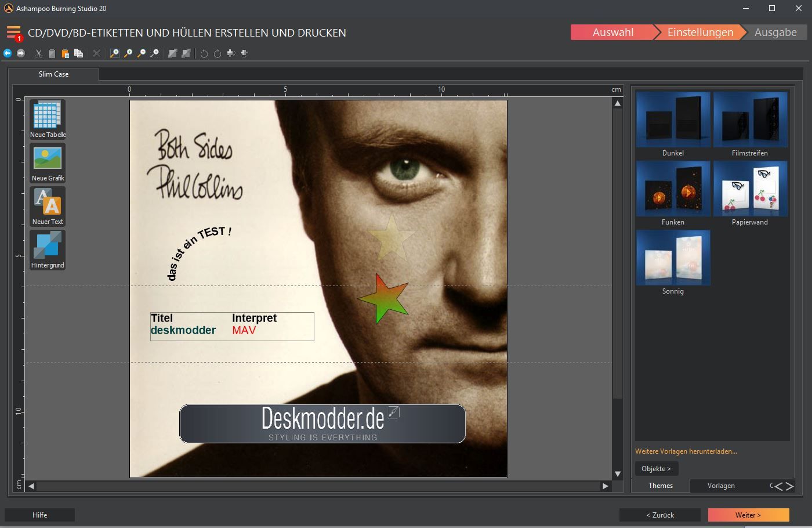This screenshot has height=528, width=812.
Task: Add a new graphic with Neue Grafik
Action: tap(48, 163)
